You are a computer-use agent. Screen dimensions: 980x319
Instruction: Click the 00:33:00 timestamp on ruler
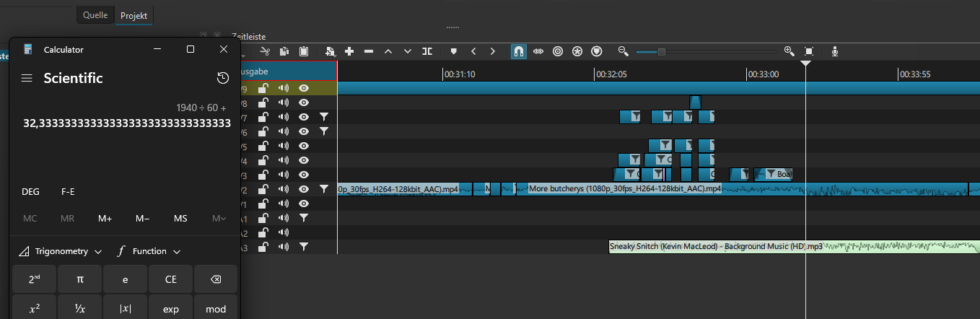(763, 74)
